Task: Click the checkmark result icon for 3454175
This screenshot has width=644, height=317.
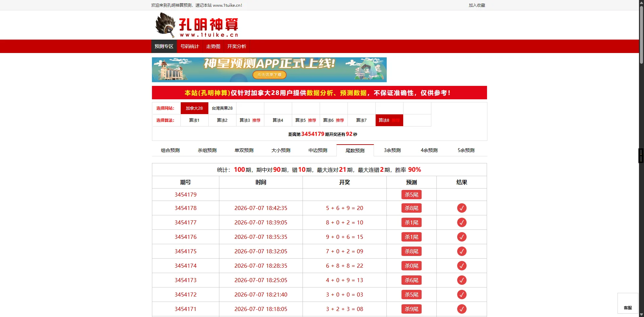Action: pyautogui.click(x=462, y=251)
